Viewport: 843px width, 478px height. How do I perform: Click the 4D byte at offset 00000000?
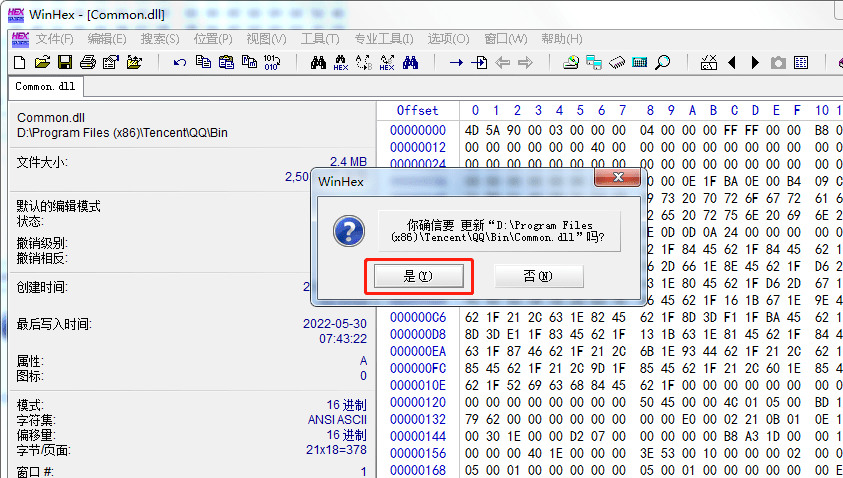point(471,130)
